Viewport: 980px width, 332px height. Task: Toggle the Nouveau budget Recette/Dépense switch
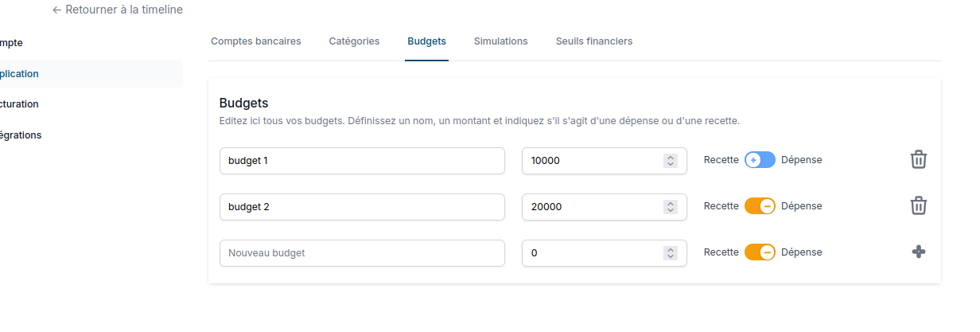760,252
